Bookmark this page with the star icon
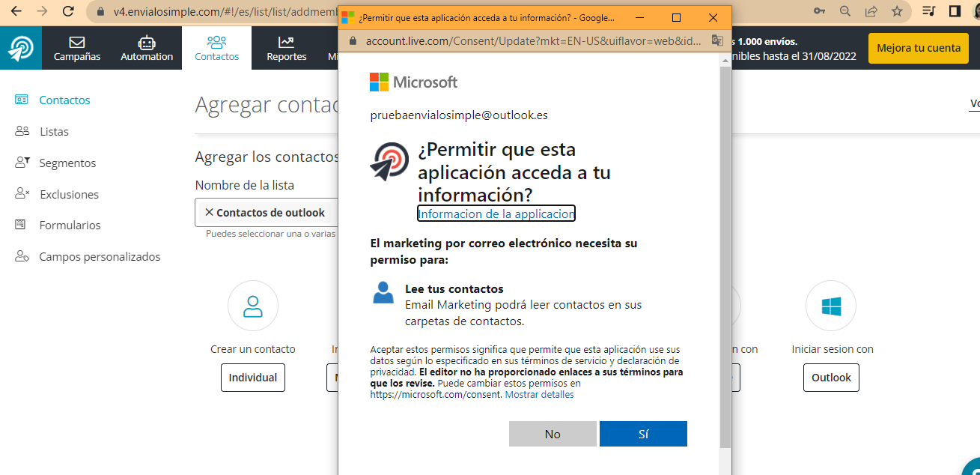This screenshot has width=980, height=475. coord(897,11)
